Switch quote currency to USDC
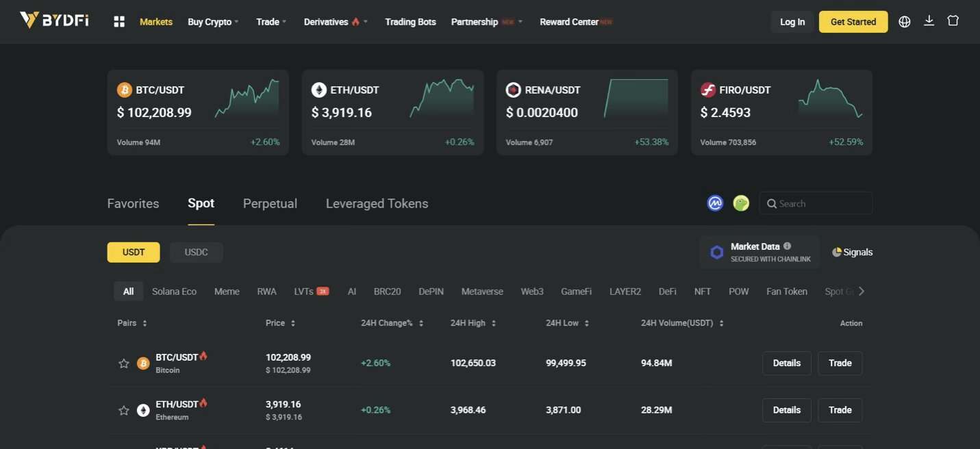This screenshot has height=449, width=980. [x=196, y=252]
